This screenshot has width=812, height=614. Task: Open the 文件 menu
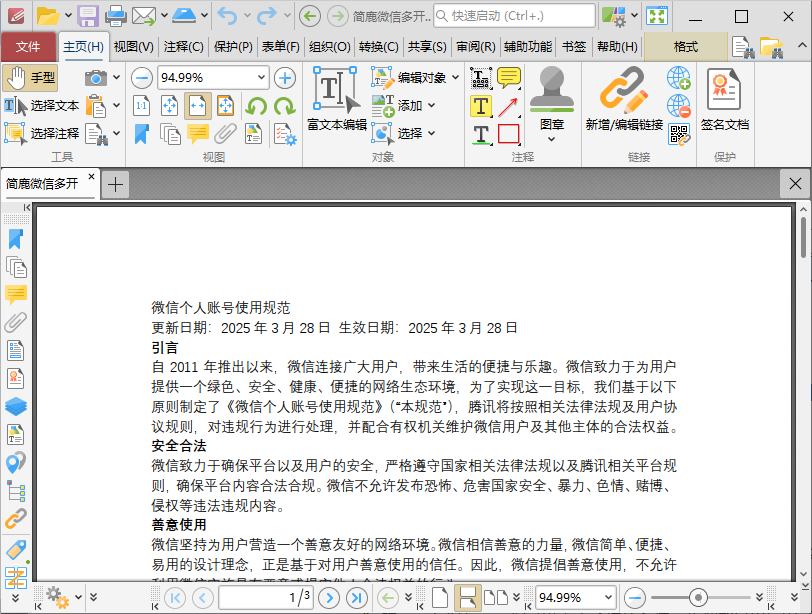click(x=29, y=46)
